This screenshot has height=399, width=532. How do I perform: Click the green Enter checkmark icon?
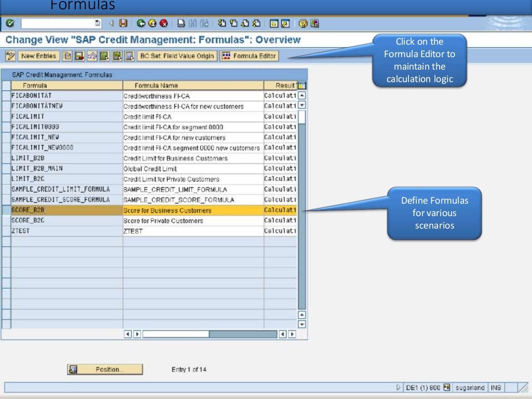tap(10, 23)
